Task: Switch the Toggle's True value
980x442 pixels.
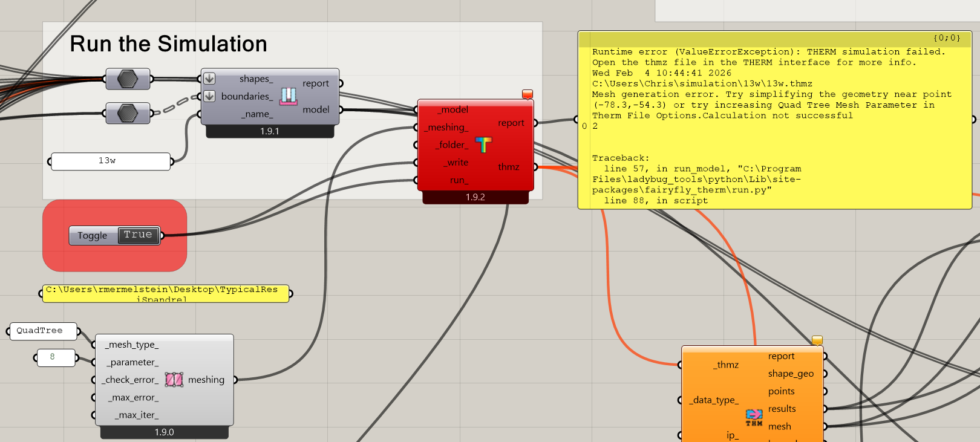Action: (138, 235)
